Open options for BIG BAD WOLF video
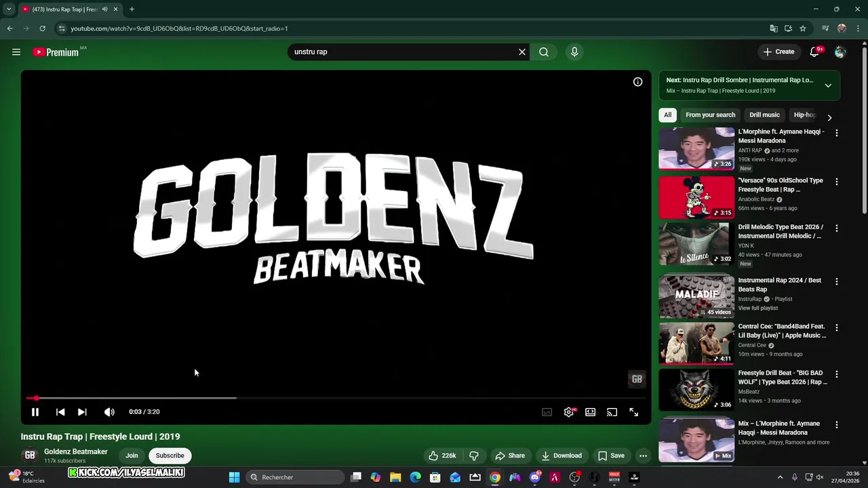 pyautogui.click(x=836, y=374)
